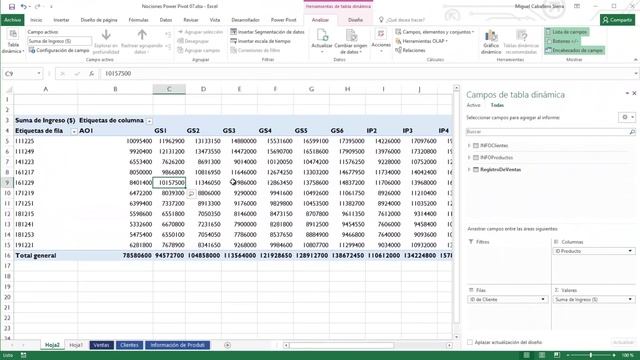Screen dimensions: 640x360
Task: Check Aplazar actualización del diseño
Action: pyautogui.click(x=470, y=342)
